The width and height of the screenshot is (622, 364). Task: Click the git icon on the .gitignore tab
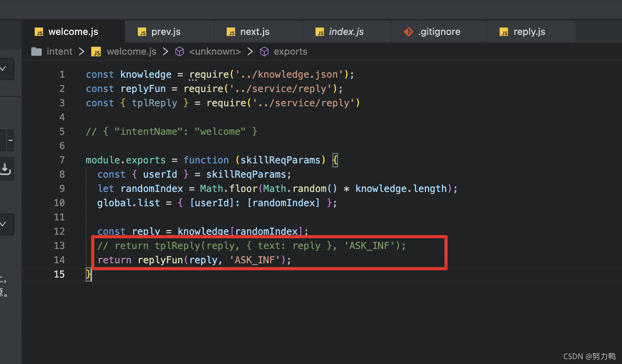(x=409, y=32)
